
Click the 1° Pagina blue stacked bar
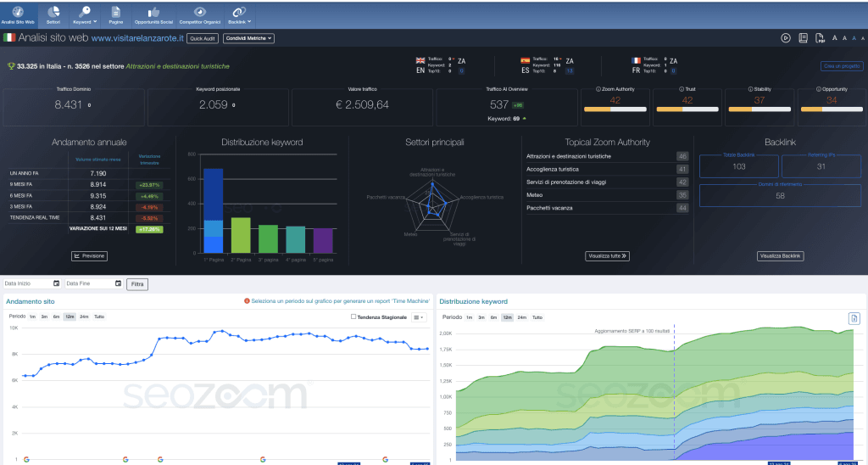click(213, 210)
